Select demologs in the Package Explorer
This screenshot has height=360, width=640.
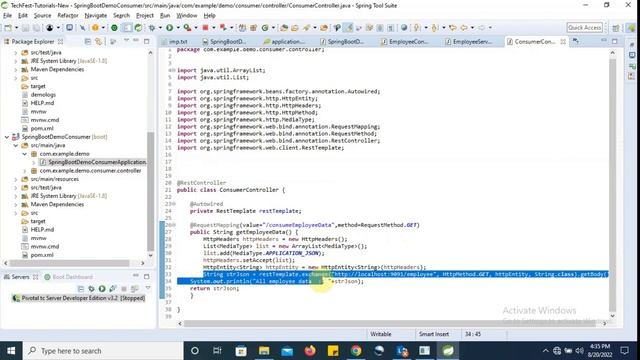pos(43,95)
